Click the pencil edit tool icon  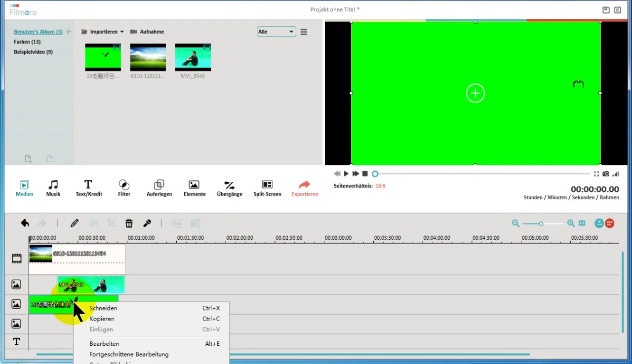(75, 223)
